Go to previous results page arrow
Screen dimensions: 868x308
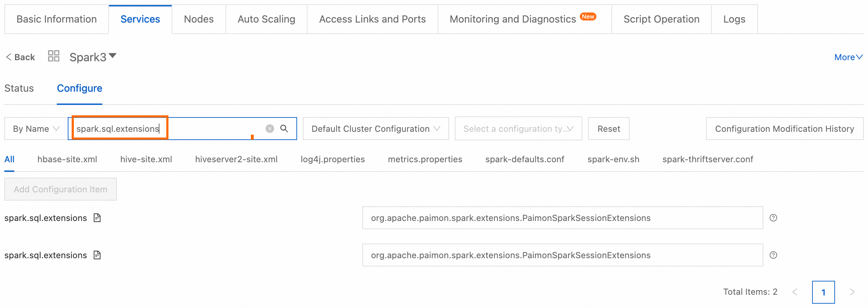[795, 292]
